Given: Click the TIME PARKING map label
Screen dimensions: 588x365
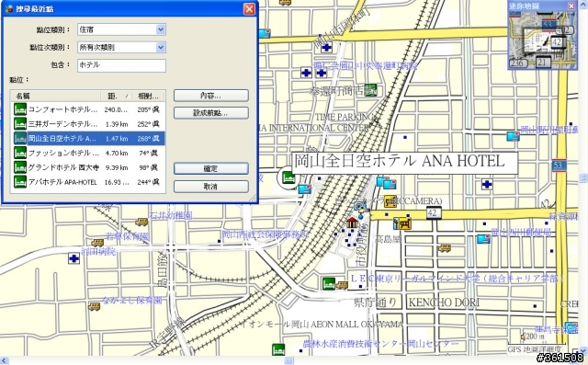Looking at the screenshot, I should (x=345, y=117).
